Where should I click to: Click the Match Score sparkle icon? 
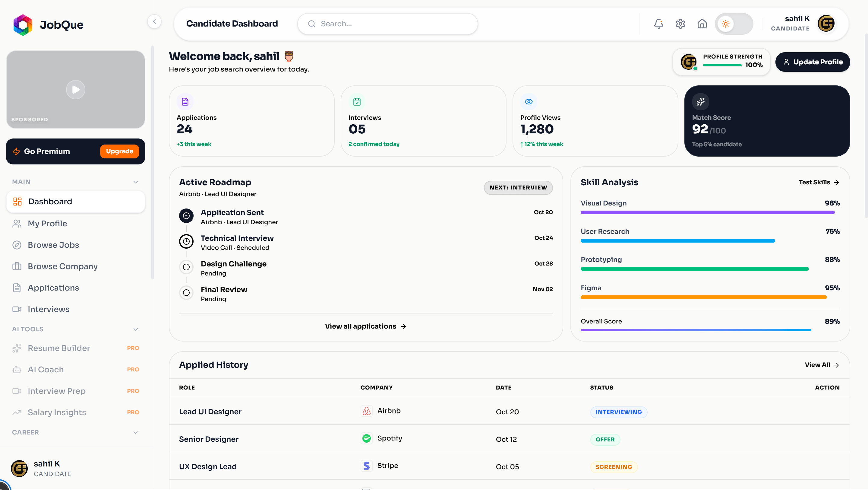[x=701, y=101]
